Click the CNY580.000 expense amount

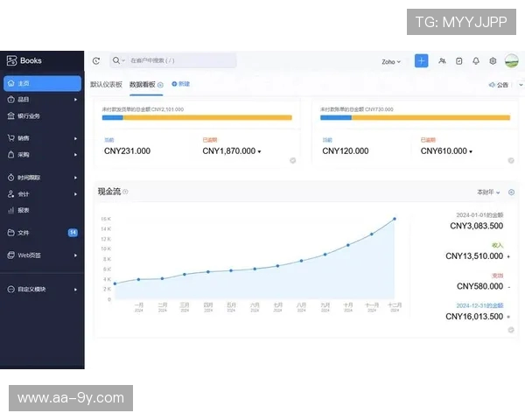pyautogui.click(x=479, y=286)
